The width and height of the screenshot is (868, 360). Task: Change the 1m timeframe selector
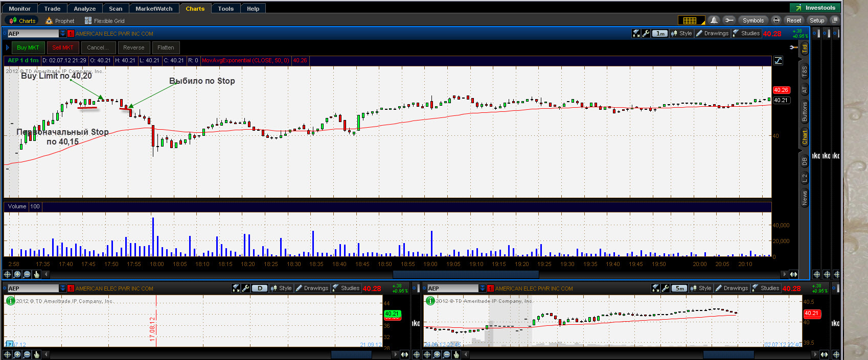pyautogui.click(x=660, y=33)
